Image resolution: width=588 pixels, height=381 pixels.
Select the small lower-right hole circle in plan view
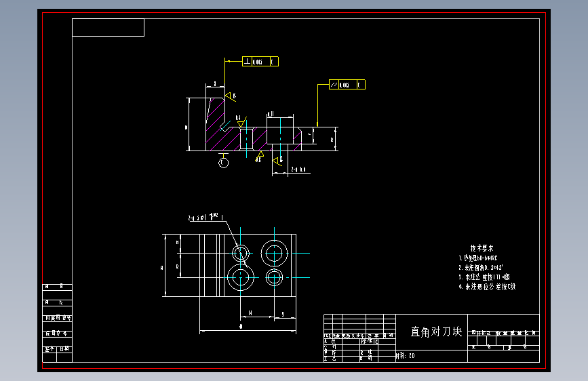[x=274, y=277]
